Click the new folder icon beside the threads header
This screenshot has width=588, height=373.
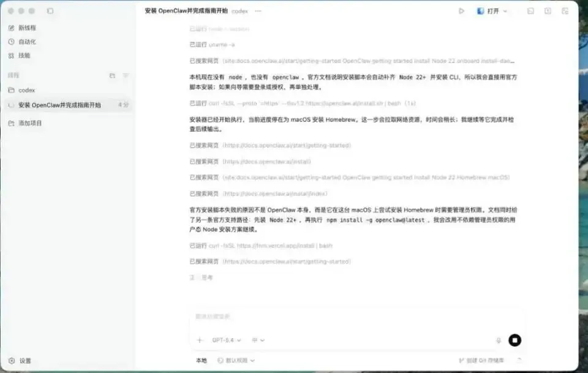click(112, 75)
